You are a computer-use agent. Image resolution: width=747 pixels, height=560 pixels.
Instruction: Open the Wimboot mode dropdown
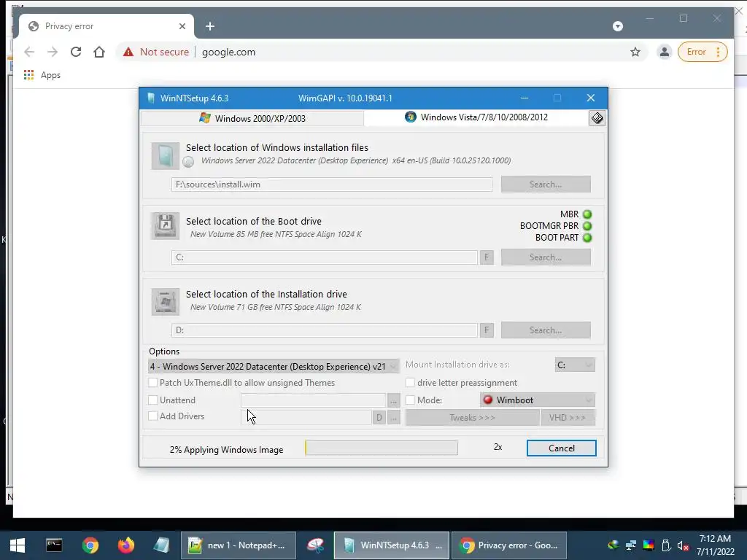click(x=538, y=400)
